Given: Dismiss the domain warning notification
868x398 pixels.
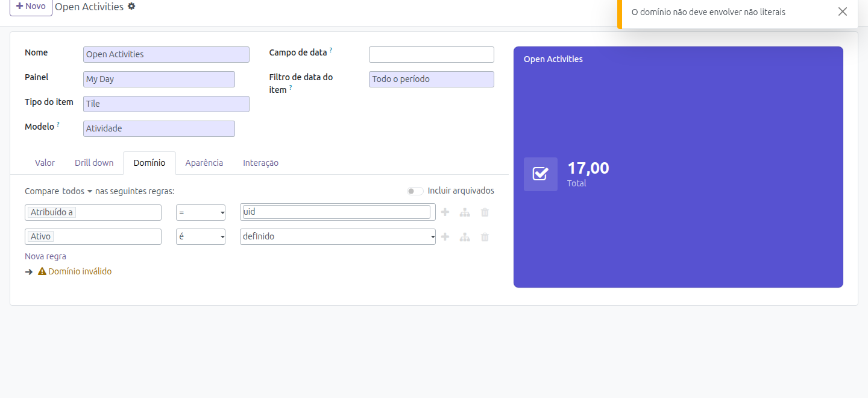Looking at the screenshot, I should 843,11.
